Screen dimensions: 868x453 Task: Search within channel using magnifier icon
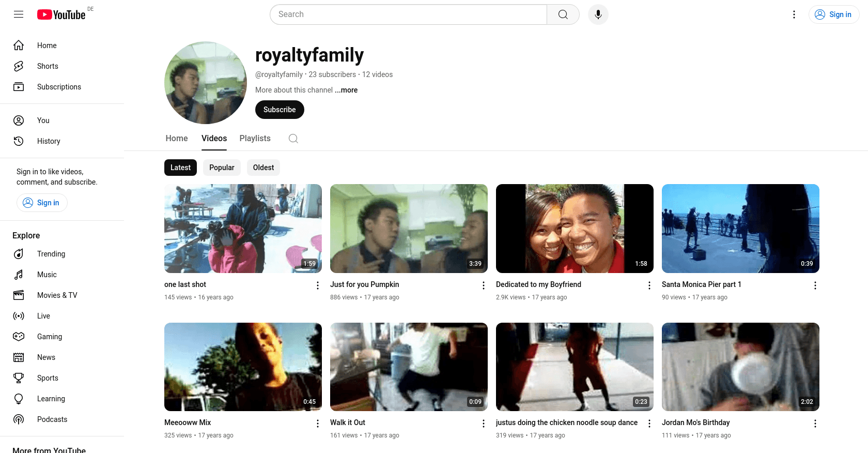tap(293, 139)
